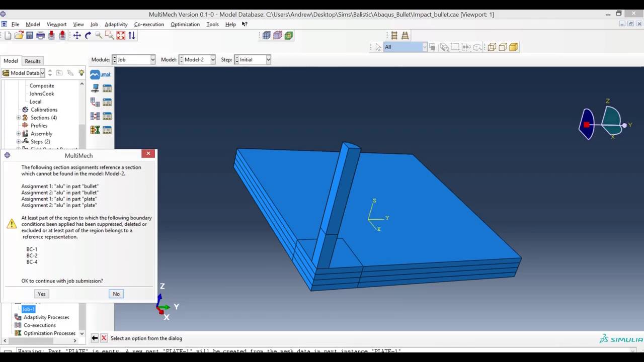Click the Cycle Views arrows icon
The width and height of the screenshot is (644, 362).
132,35
